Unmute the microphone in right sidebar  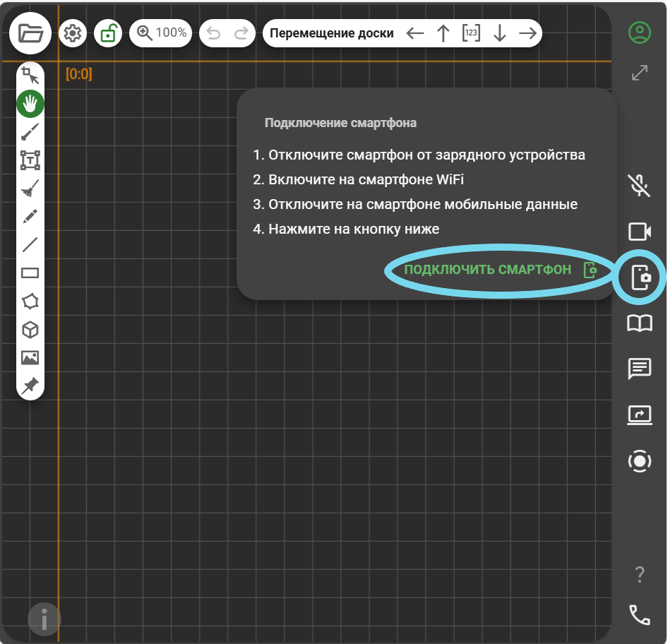(639, 186)
